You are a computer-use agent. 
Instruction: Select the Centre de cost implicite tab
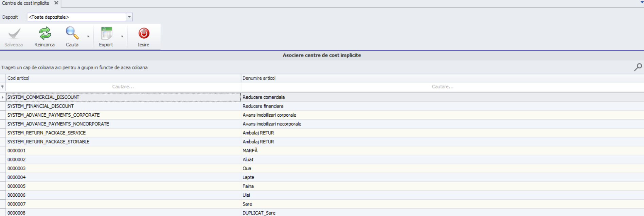tap(25, 3)
